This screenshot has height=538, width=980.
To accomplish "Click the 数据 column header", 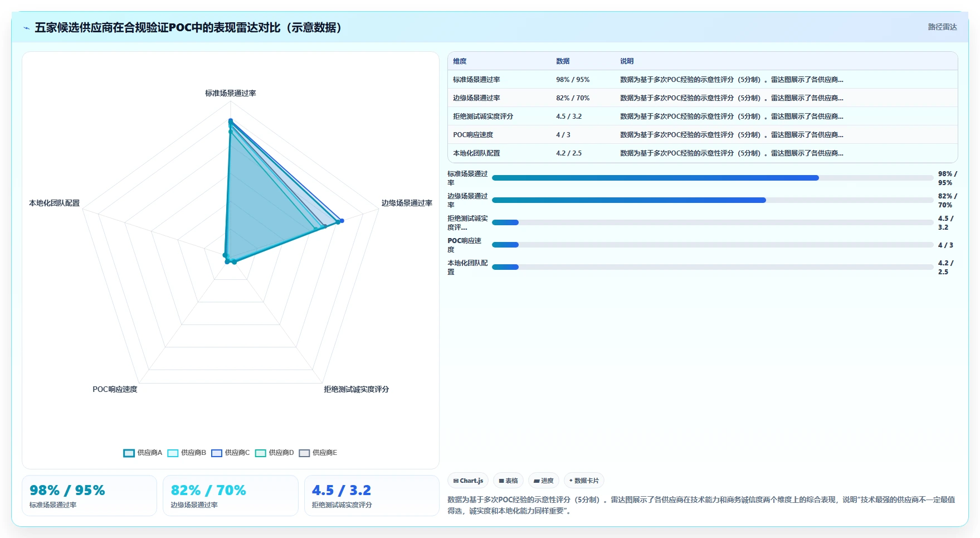I will [563, 61].
